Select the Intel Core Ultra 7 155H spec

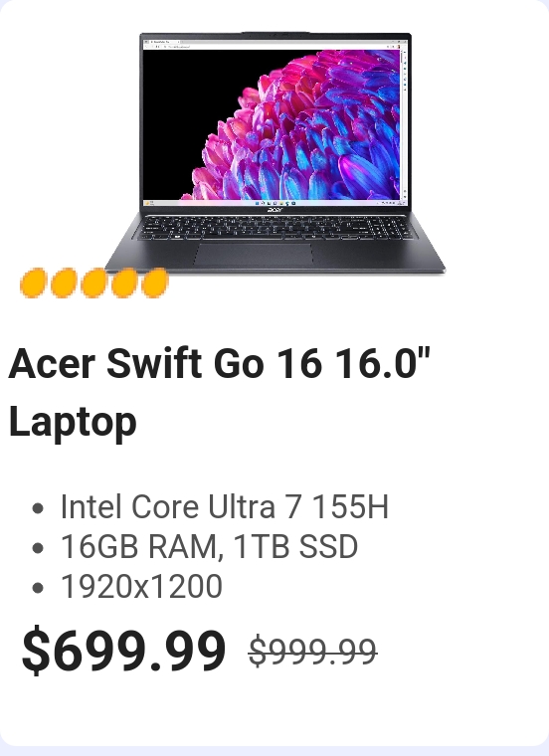click(x=225, y=506)
